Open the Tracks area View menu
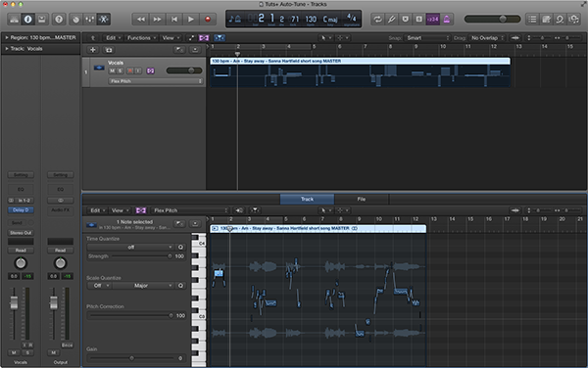588x368 pixels. pos(171,38)
